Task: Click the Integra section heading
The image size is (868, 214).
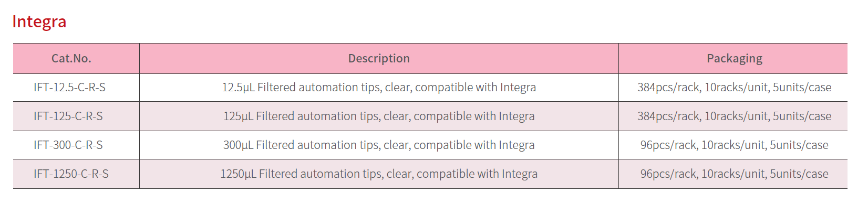Action: 39,22
